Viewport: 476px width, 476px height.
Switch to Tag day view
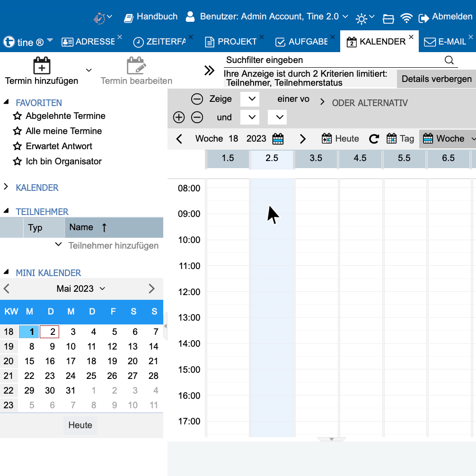[400, 139]
